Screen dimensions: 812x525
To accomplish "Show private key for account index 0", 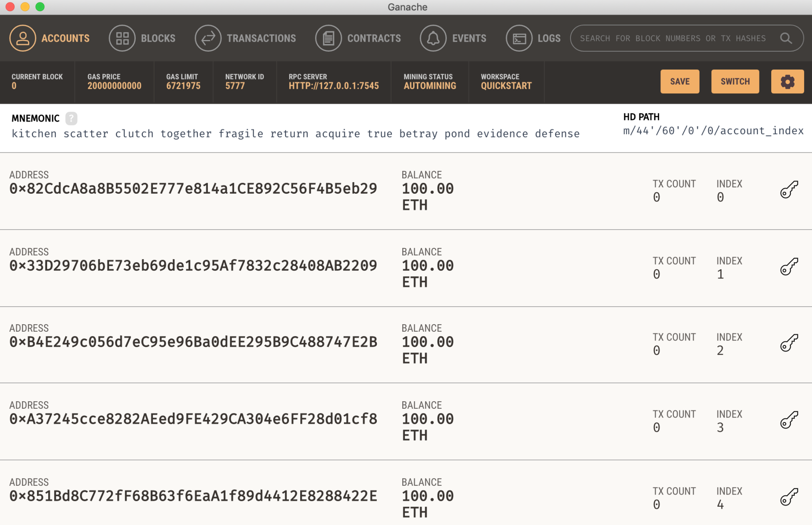I will coord(789,190).
